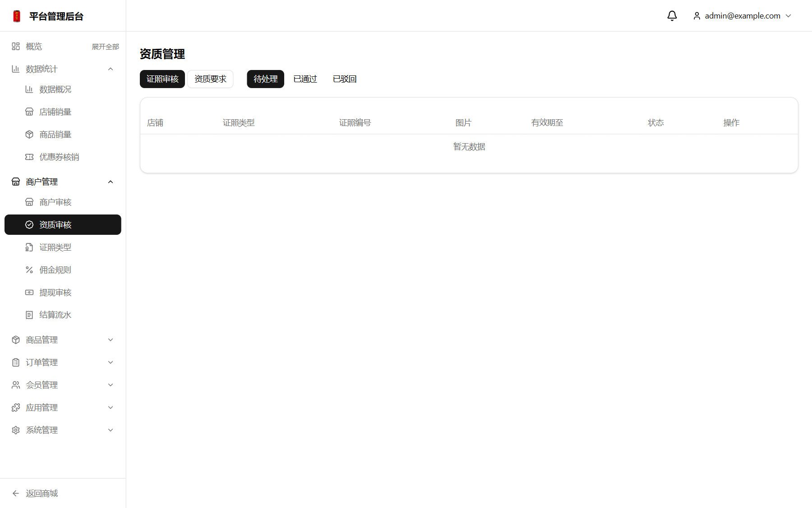Select the 已通过 status filter
The height and width of the screenshot is (508, 812).
click(305, 79)
